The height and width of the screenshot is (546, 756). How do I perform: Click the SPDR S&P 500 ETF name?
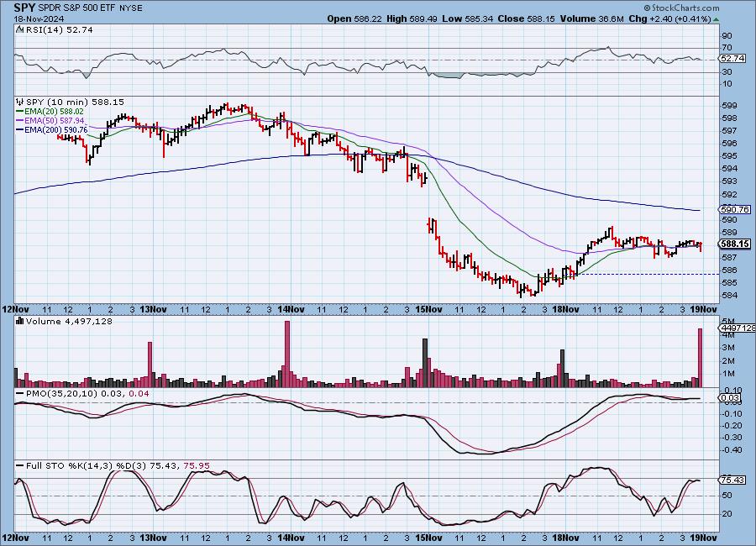[75, 8]
